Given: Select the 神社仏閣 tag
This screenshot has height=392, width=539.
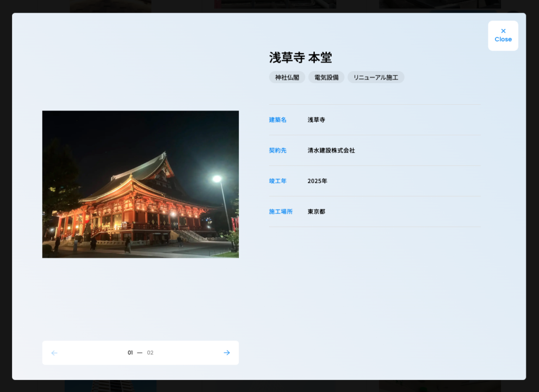Looking at the screenshot, I should [287, 77].
